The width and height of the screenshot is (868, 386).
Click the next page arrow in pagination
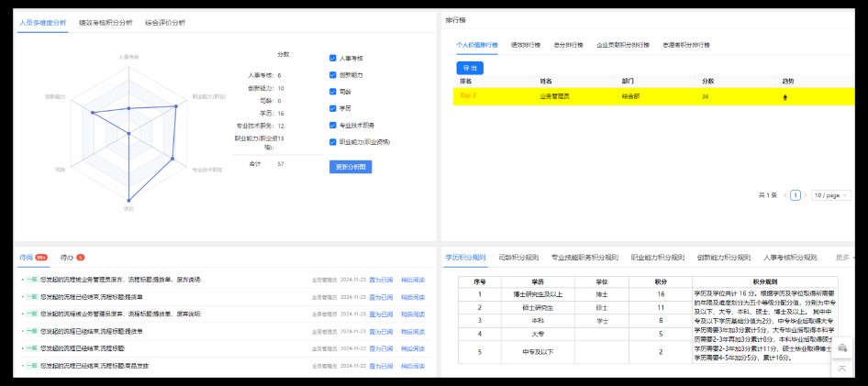click(807, 195)
